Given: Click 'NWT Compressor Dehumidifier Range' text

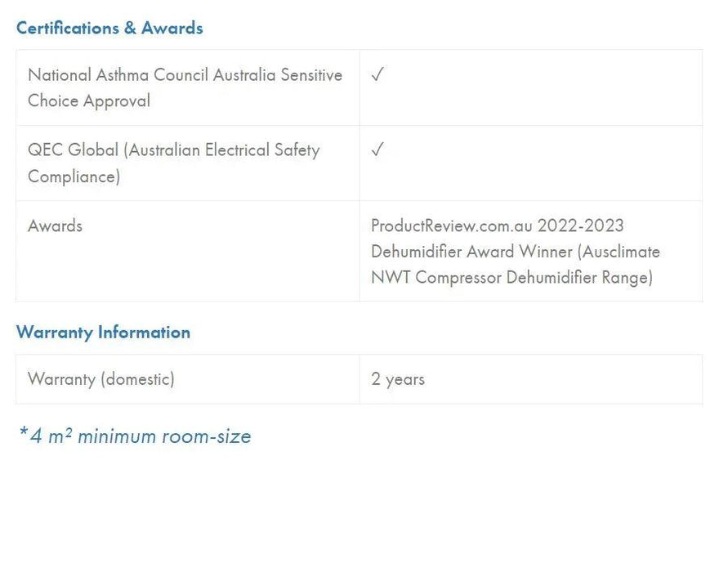Looking at the screenshot, I should 511,278.
